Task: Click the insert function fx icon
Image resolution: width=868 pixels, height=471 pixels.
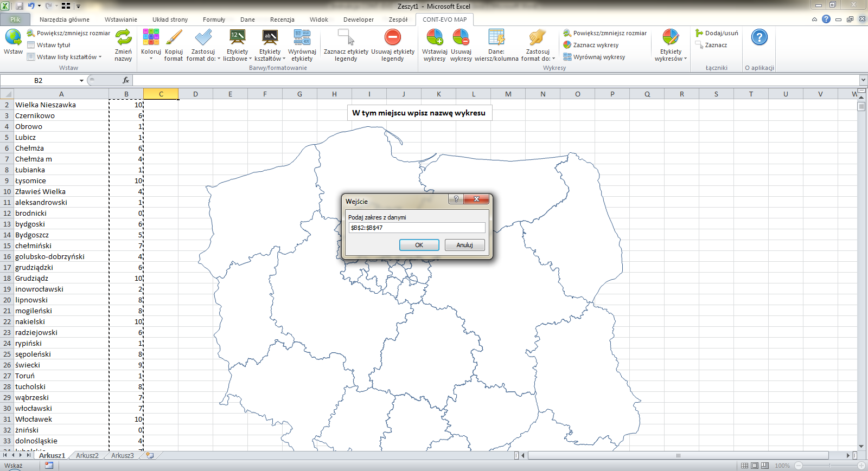Action: [x=126, y=80]
